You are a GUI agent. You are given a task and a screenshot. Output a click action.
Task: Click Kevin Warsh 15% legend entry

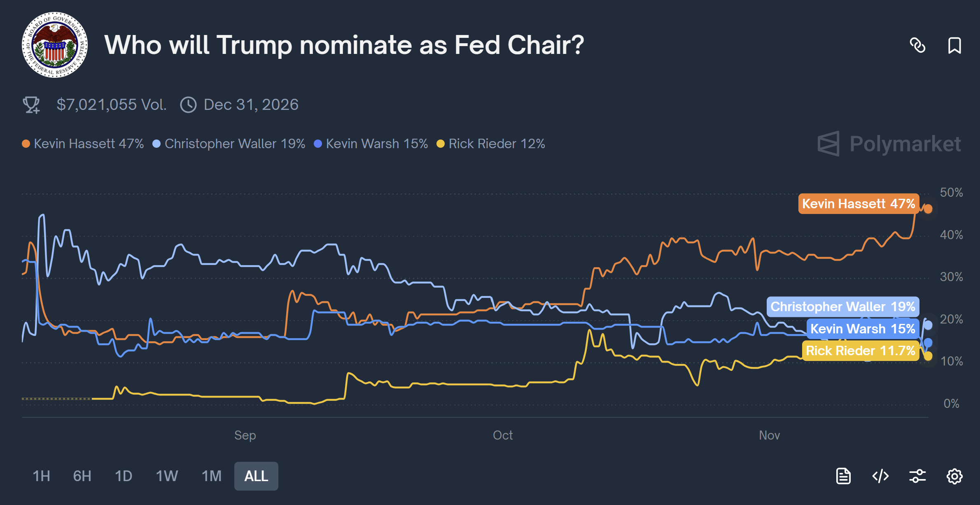371,144
